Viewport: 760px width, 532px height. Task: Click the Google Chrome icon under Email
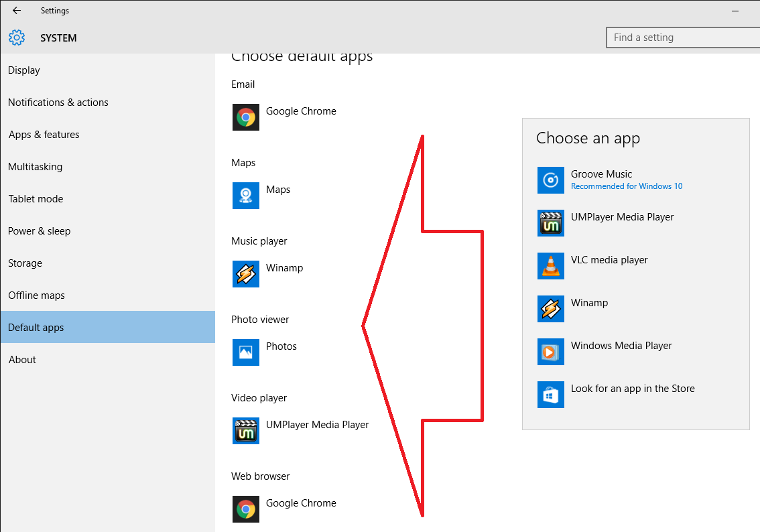pos(245,117)
